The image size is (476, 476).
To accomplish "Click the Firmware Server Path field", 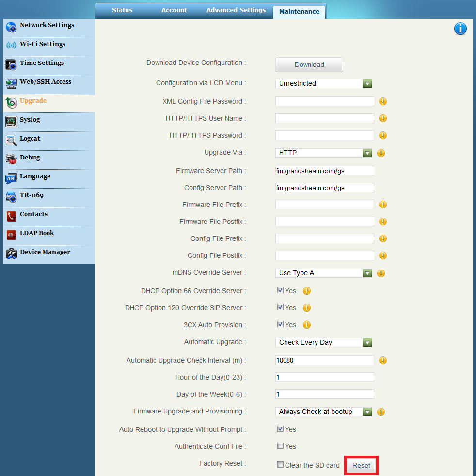I will 324,171.
